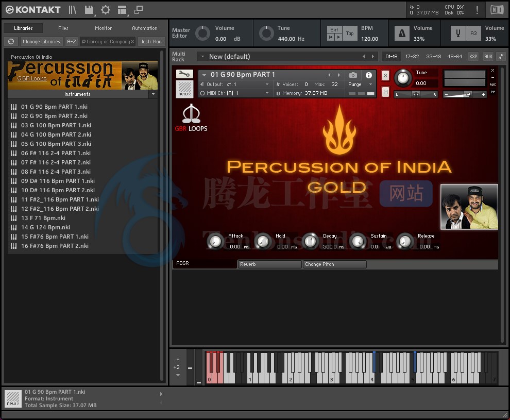Open the Output st. 1 dropdown
510x420 pixels.
235,85
